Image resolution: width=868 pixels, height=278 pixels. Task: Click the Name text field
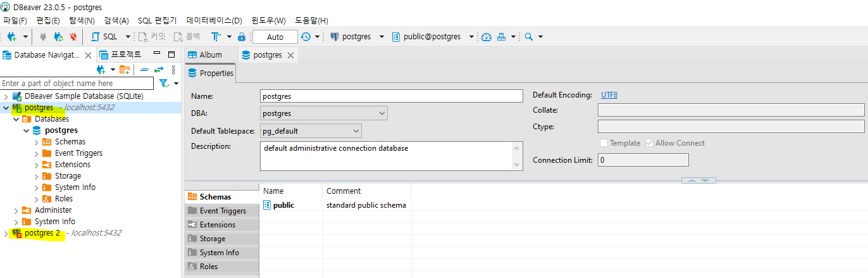[x=392, y=96]
